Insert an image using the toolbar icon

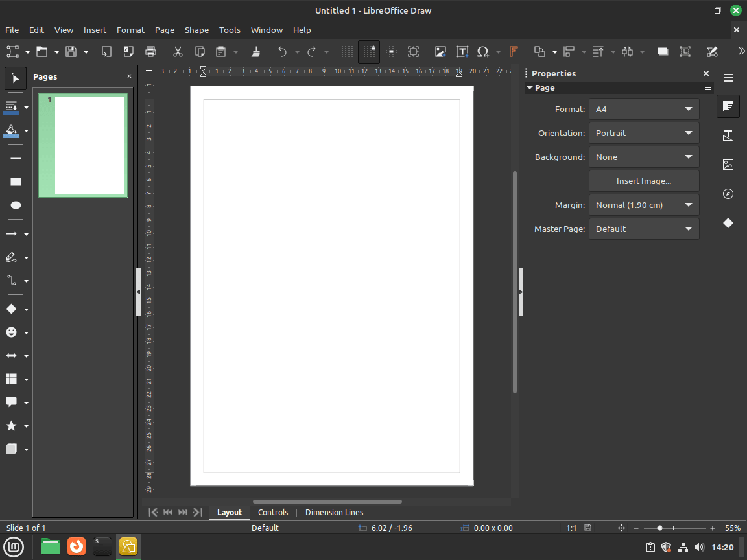(440, 51)
